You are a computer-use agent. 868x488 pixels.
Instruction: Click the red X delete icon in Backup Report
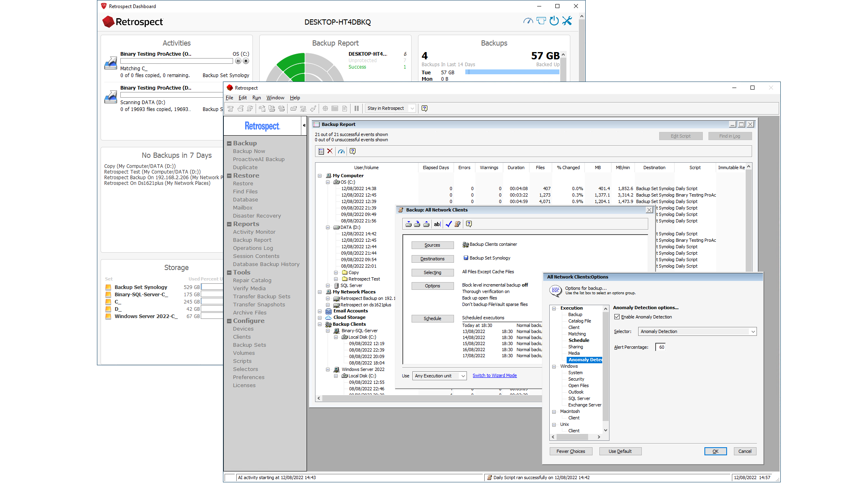point(330,151)
